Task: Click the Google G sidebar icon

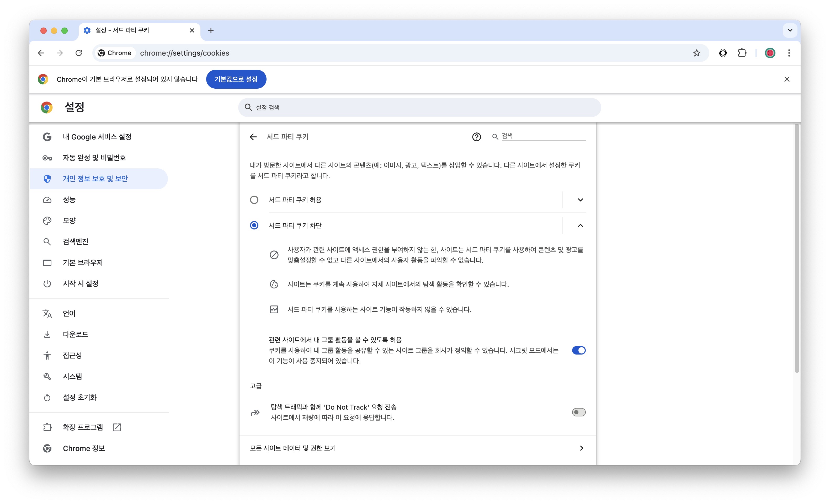Action: (x=47, y=137)
